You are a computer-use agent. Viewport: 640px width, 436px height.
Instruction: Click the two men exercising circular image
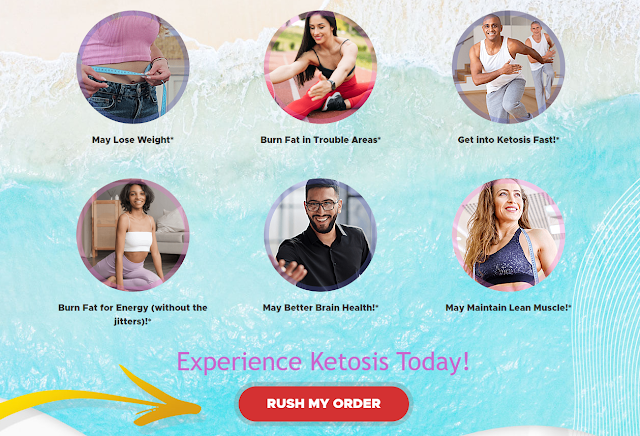click(x=509, y=67)
